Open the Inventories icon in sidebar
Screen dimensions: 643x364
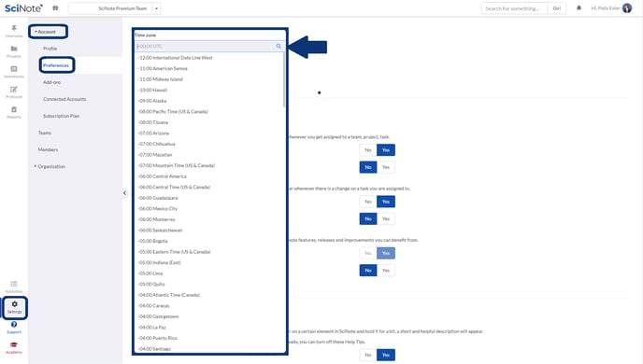click(14, 69)
